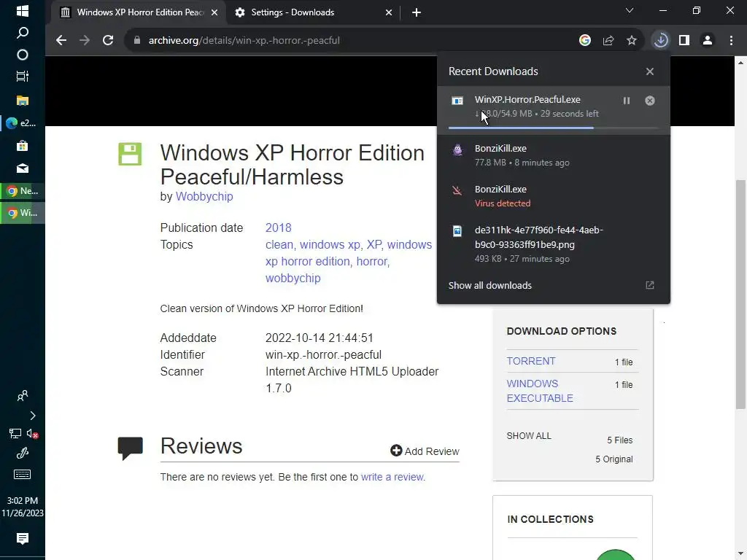Open the TORRENT download option
The height and width of the screenshot is (560, 747).
click(531, 361)
